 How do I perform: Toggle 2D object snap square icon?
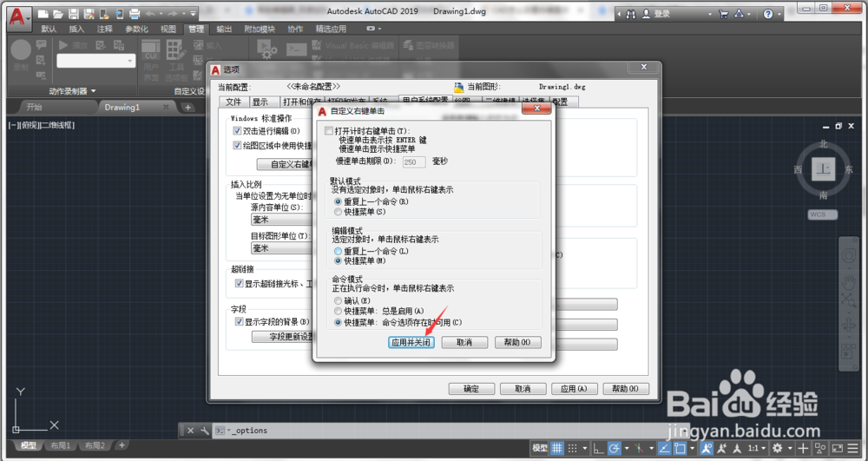point(680,448)
